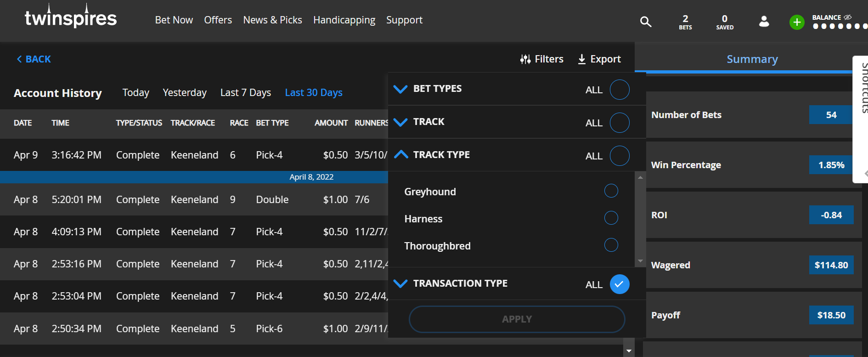Screen dimensions: 868x357
Task: Open the 5:20:01 PM Double bet row
Action: tap(194, 200)
